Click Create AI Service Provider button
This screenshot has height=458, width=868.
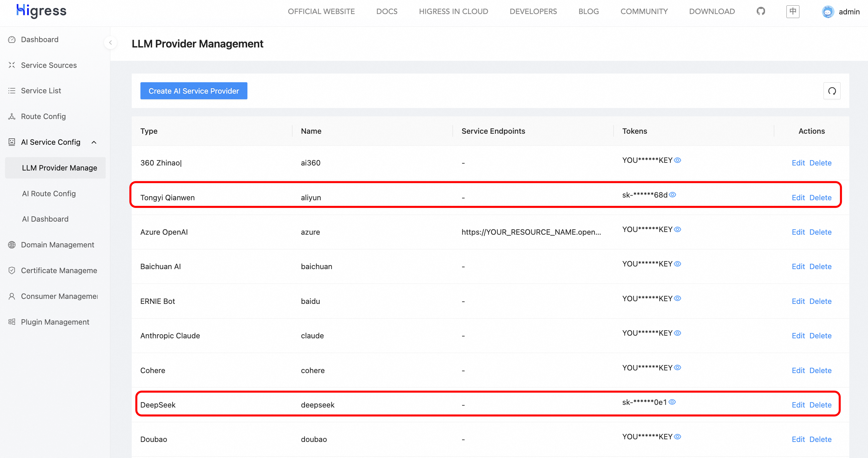pyautogui.click(x=193, y=91)
